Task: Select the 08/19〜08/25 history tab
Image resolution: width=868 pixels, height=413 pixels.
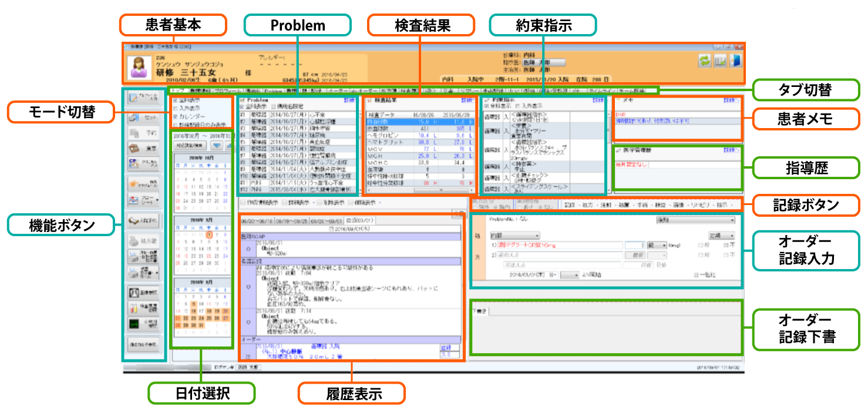Action: pos(291,221)
